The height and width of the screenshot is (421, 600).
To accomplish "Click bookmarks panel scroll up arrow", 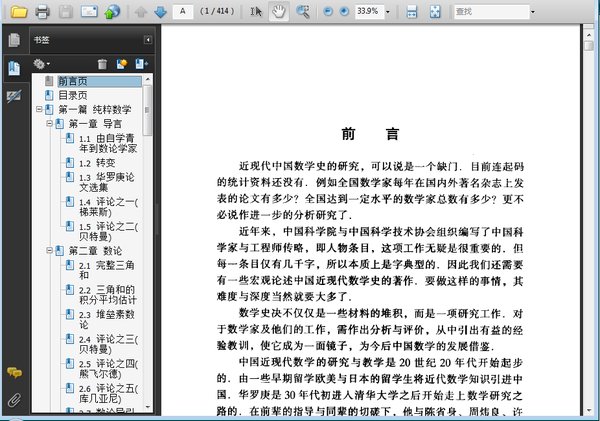I will (148, 78).
